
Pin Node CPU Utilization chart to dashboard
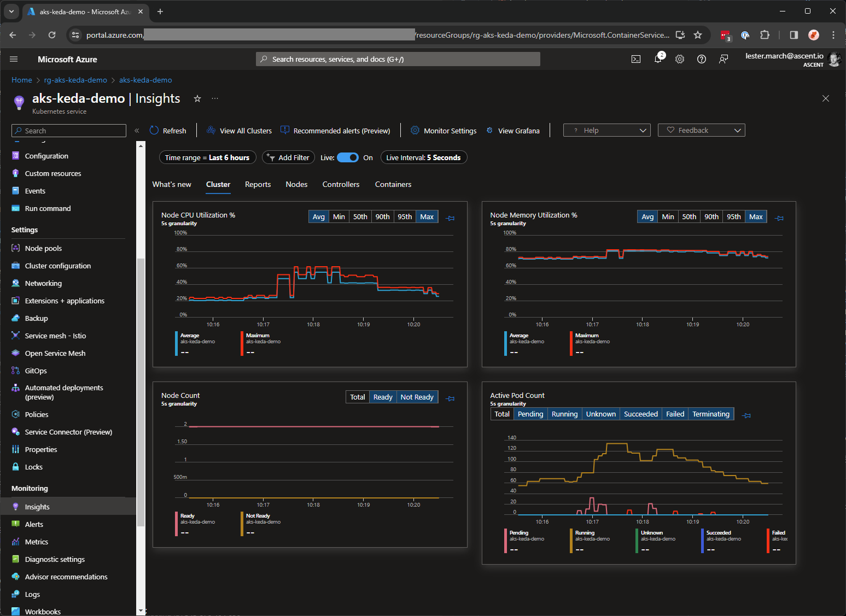click(x=450, y=218)
